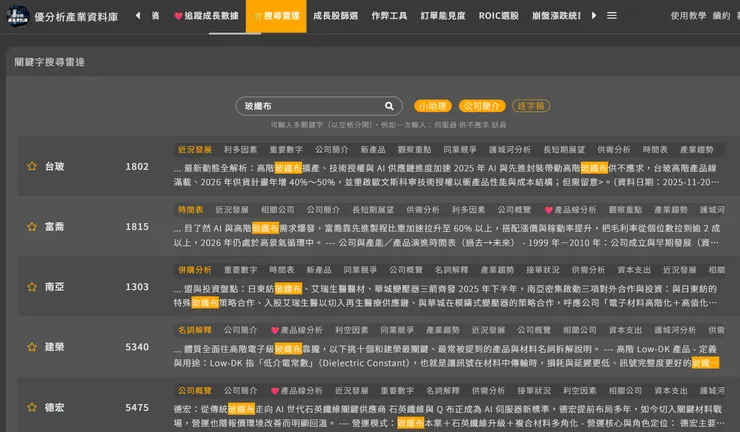Image resolution: width=740 pixels, height=432 pixels.
Task: Open the 成長股篩選 tab
Action: 336,16
